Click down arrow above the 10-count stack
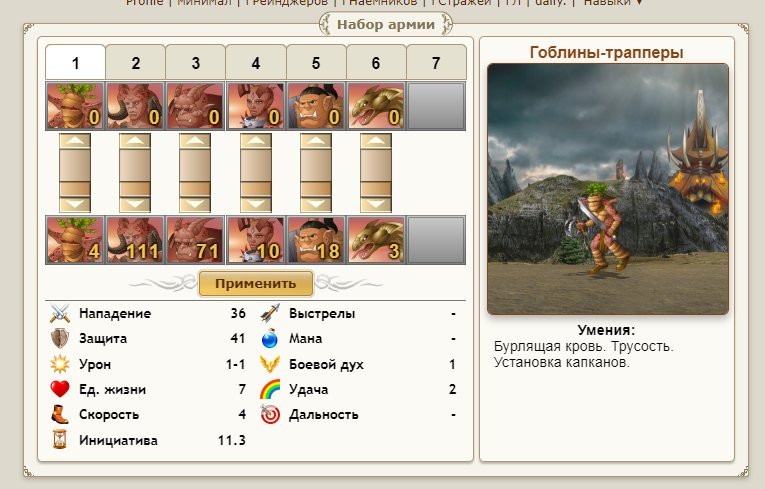Screen dimensions: 765x489 point(256,204)
